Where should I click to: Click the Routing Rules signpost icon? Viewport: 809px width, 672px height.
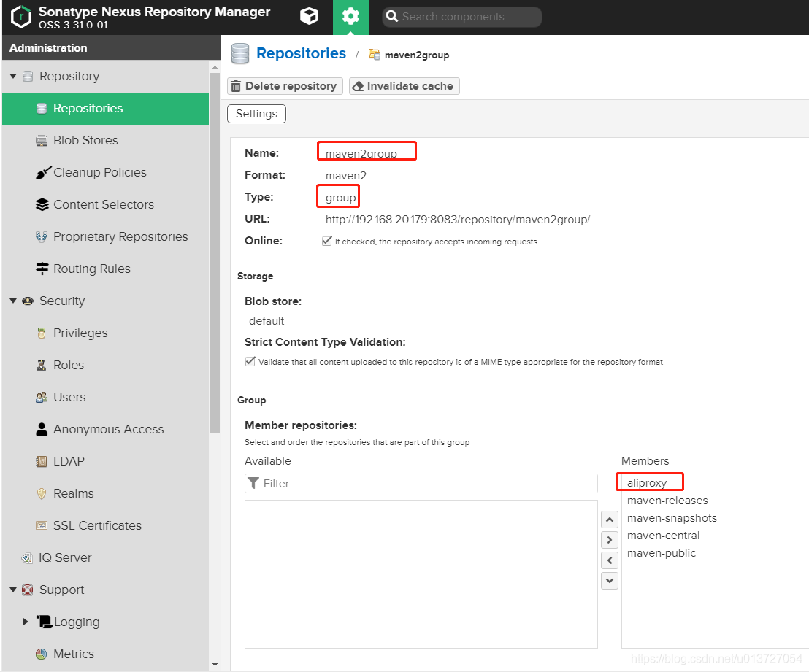(42, 269)
